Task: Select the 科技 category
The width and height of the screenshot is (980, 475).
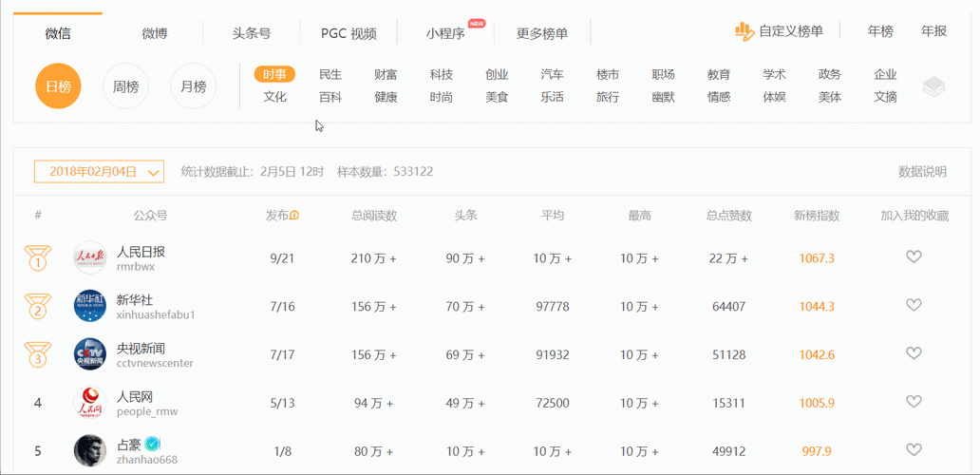Action: pyautogui.click(x=442, y=75)
